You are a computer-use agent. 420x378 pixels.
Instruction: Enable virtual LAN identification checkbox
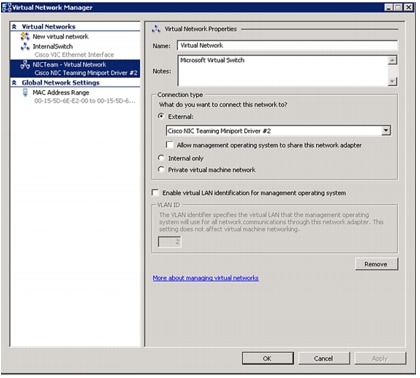155,193
